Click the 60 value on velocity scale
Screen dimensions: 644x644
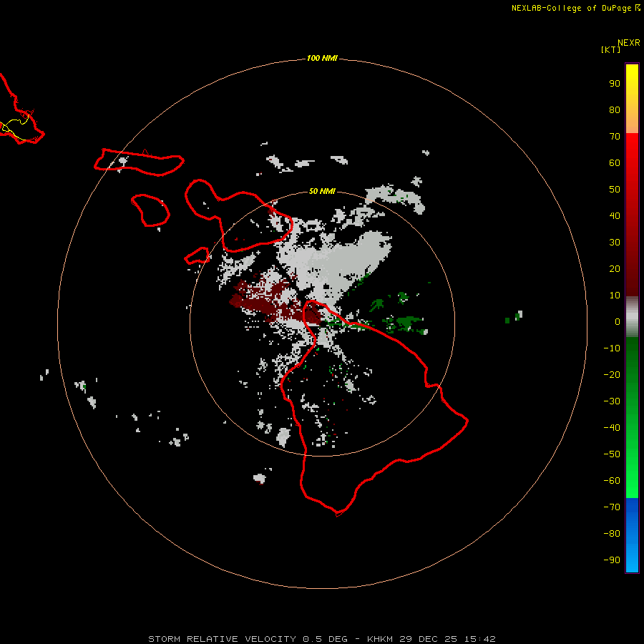(615, 162)
